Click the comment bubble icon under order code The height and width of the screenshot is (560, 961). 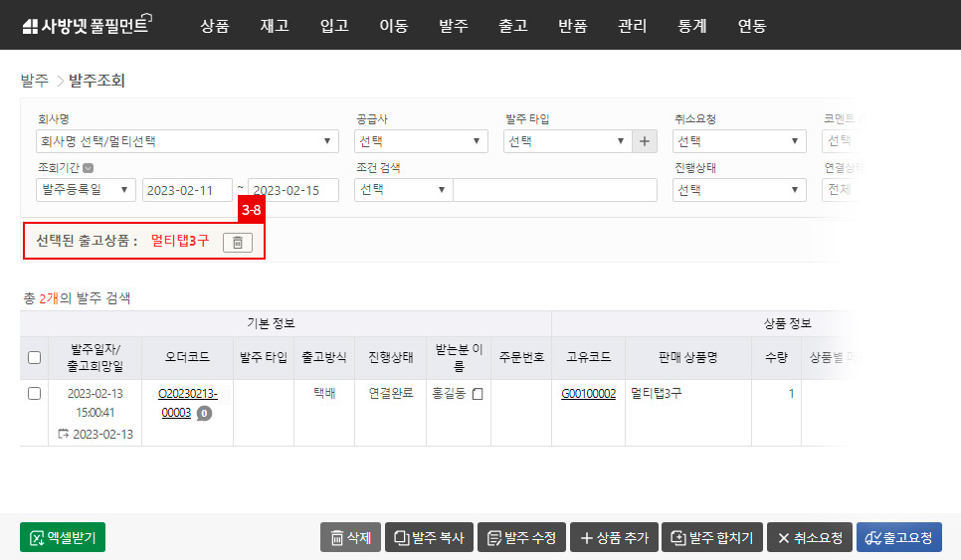204,413
